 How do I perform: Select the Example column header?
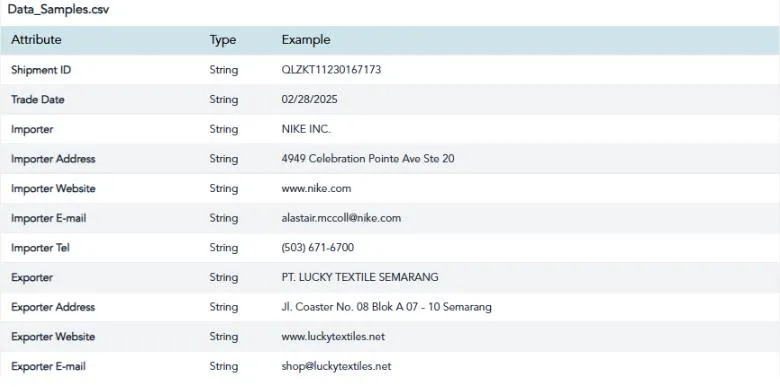pos(306,40)
